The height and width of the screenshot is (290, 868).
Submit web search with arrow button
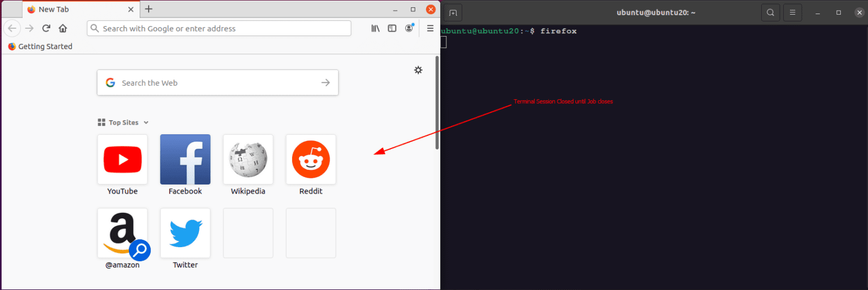(x=325, y=83)
